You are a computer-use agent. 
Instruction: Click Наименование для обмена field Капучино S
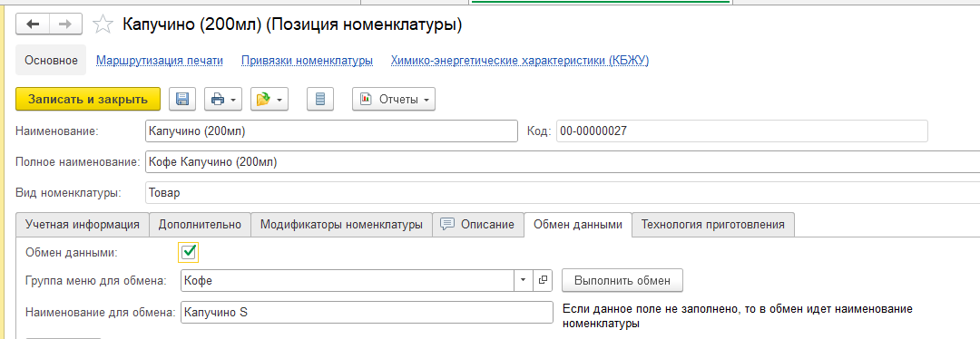[x=367, y=312]
